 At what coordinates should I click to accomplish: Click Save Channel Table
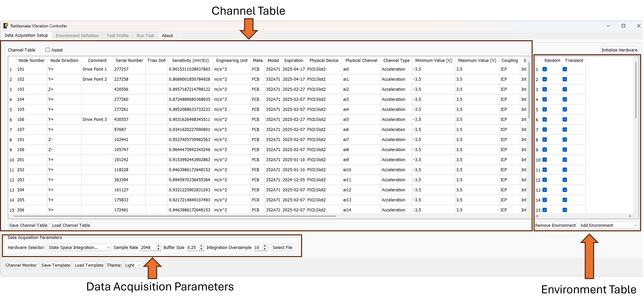coord(28,225)
